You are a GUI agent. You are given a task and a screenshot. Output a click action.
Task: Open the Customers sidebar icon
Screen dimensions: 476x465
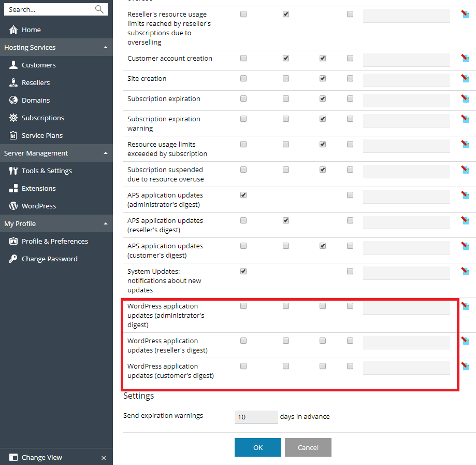(x=13, y=65)
